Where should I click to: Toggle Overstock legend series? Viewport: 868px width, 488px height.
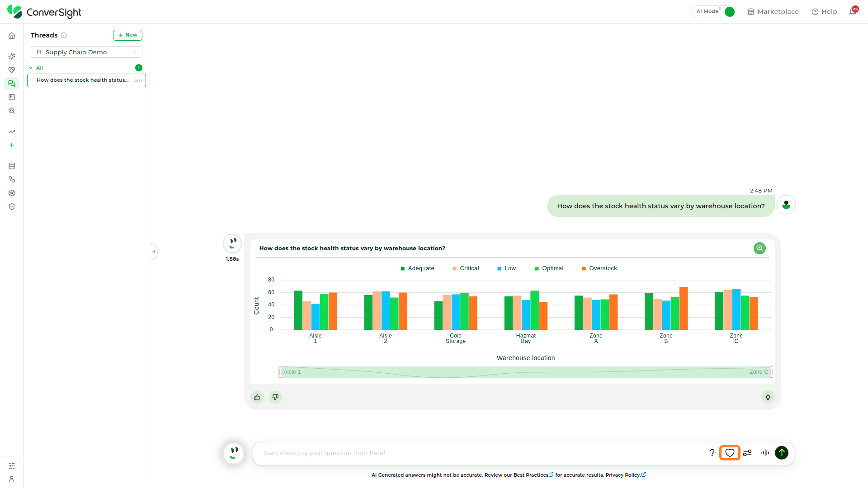599,268
